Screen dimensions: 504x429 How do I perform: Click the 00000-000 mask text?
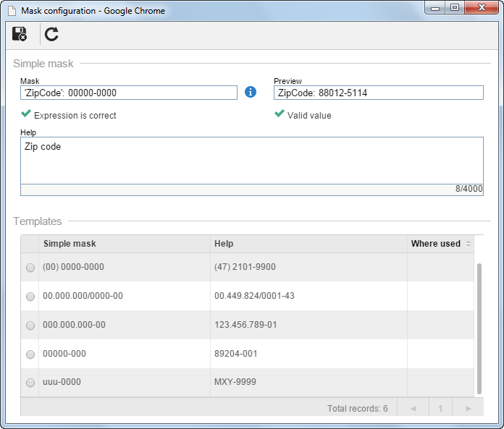pyautogui.click(x=64, y=354)
